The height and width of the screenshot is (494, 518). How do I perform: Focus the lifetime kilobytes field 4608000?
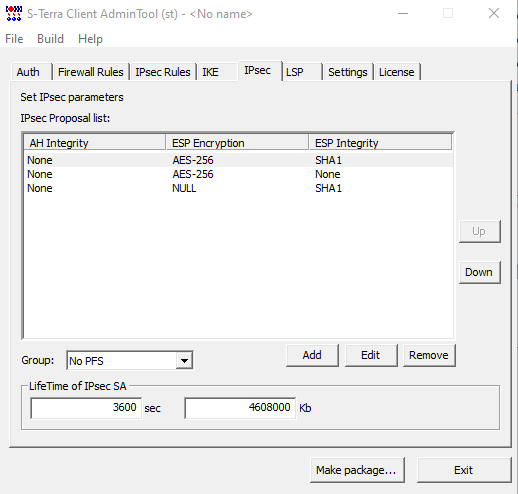point(240,408)
